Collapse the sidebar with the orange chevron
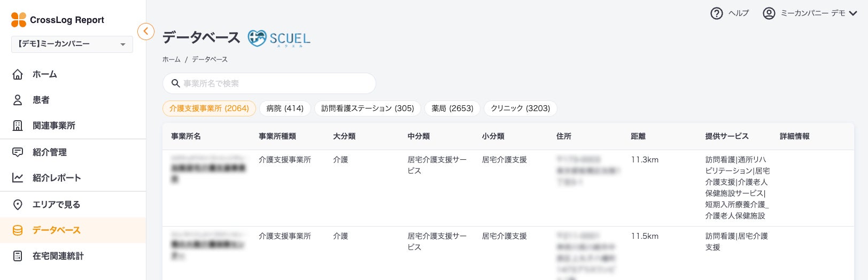Screen dimensions: 868x280 (146, 32)
